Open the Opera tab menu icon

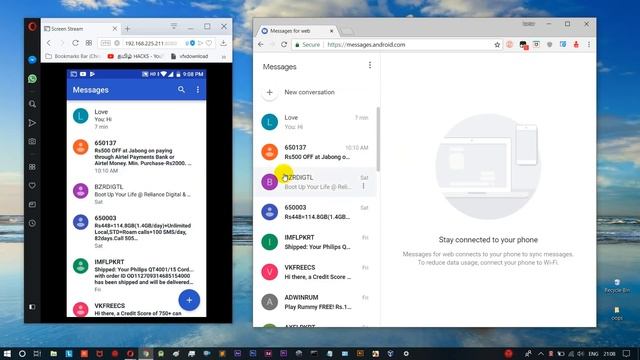[x=174, y=27]
